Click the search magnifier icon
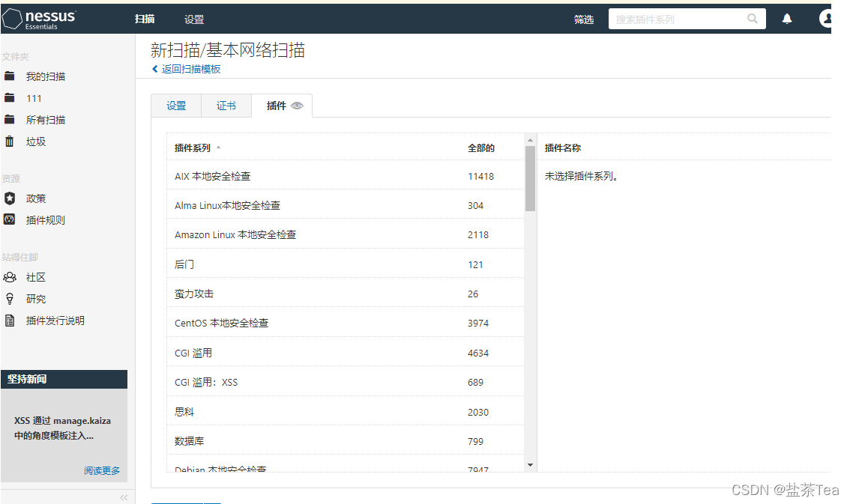The image size is (850, 504). pos(753,19)
